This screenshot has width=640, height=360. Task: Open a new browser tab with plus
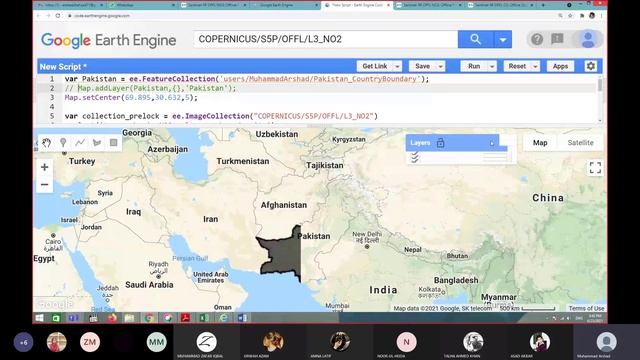click(x=543, y=5)
